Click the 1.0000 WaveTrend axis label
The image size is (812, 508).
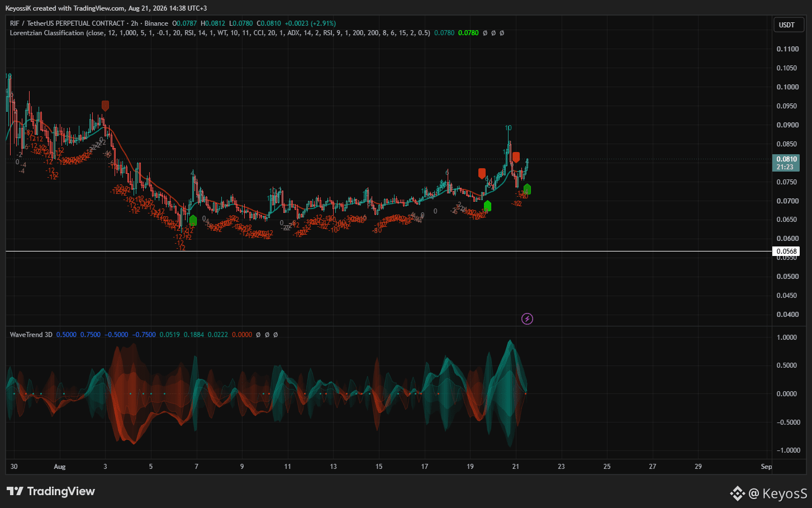pyautogui.click(x=787, y=338)
